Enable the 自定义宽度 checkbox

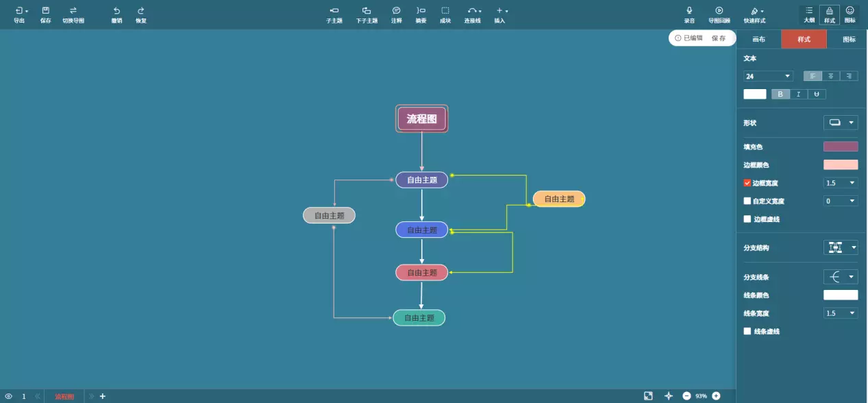coord(747,201)
